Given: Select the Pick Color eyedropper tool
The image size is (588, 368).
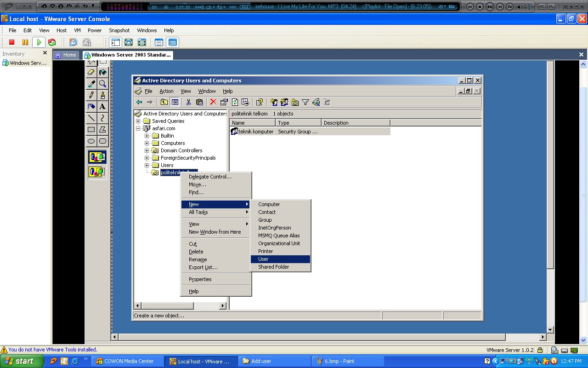Looking at the screenshot, I should [91, 84].
